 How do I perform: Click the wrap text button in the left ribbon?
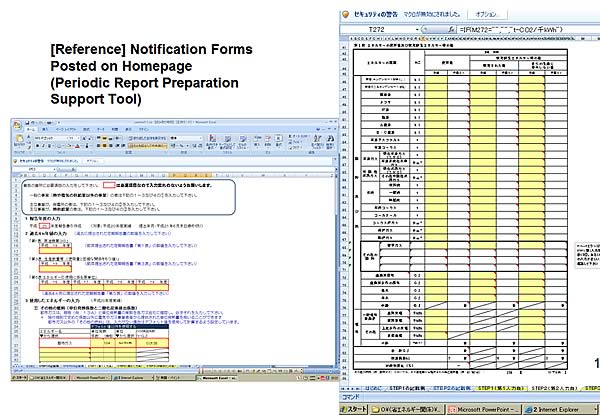147,138
